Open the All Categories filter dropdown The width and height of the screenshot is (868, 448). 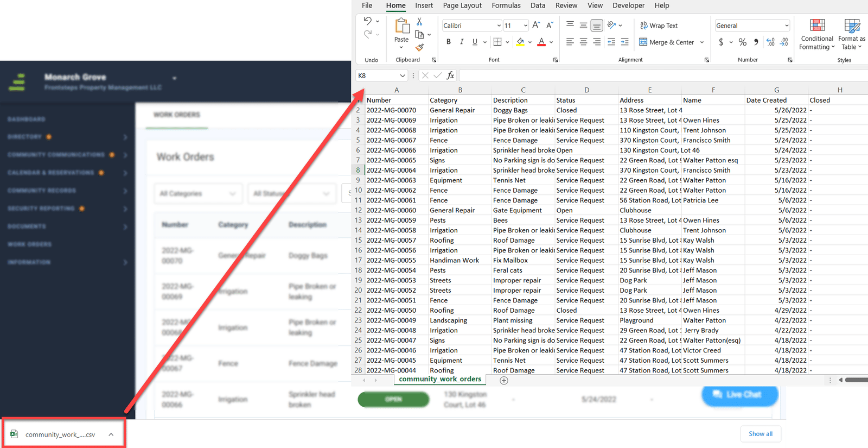point(197,193)
